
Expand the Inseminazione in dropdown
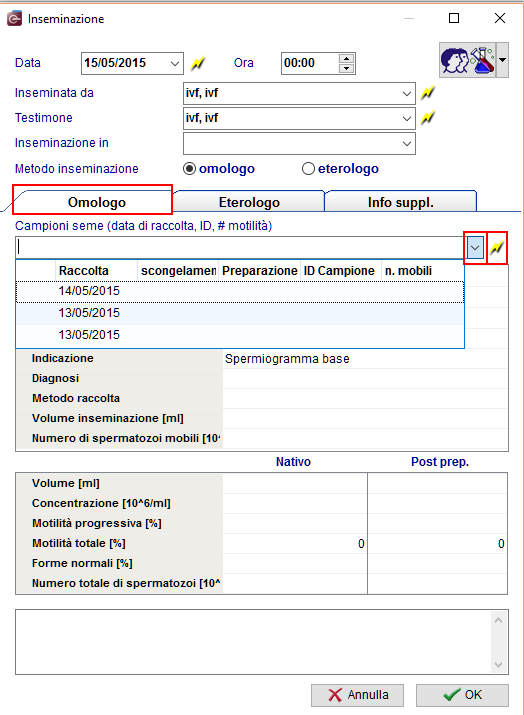point(407,144)
